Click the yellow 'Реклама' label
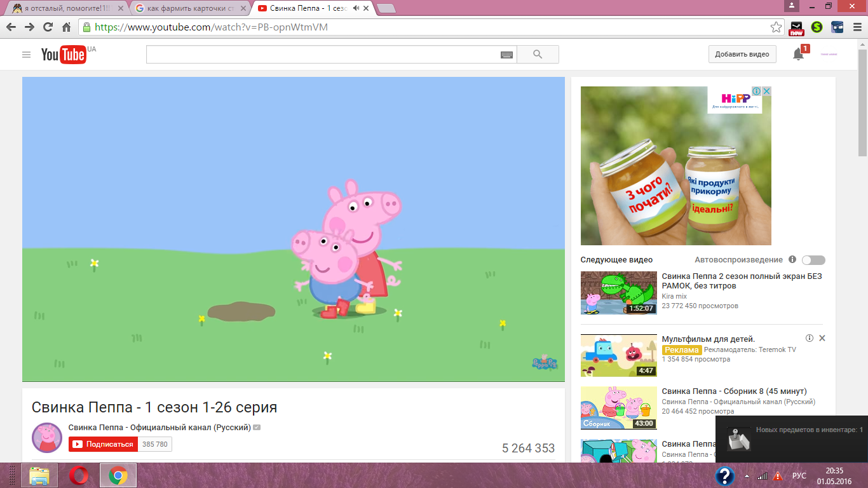868x488 pixels. pos(682,350)
